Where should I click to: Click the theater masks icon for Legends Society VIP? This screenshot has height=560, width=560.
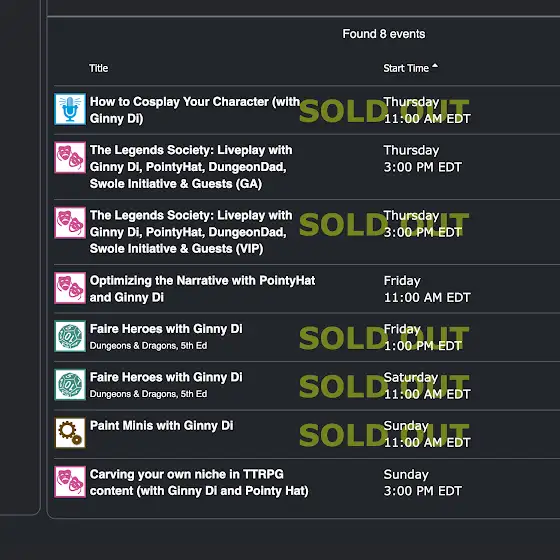point(70,222)
